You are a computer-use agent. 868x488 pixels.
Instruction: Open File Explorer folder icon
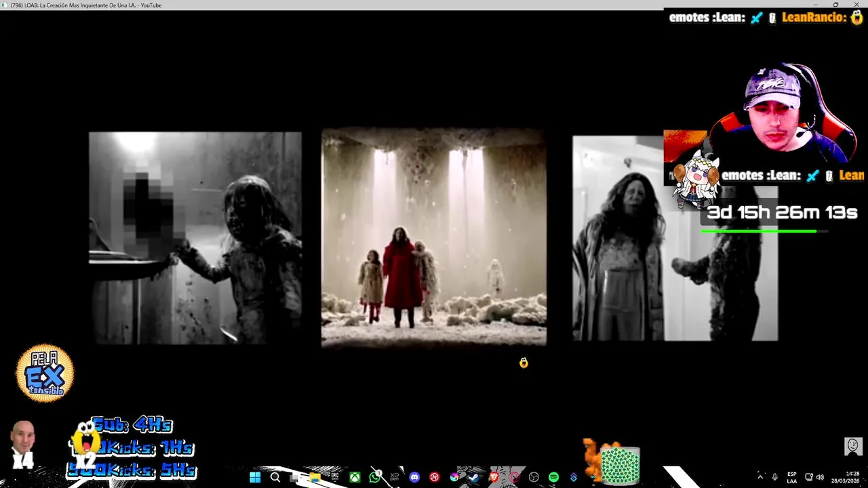[x=315, y=477]
